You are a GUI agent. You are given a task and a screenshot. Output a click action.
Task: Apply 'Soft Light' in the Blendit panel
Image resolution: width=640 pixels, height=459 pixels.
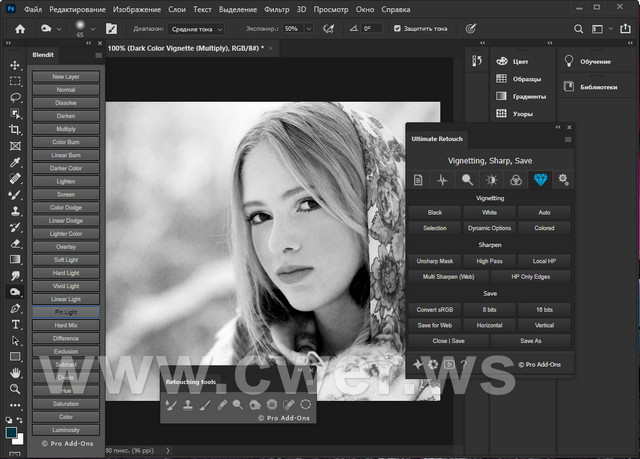pos(66,261)
